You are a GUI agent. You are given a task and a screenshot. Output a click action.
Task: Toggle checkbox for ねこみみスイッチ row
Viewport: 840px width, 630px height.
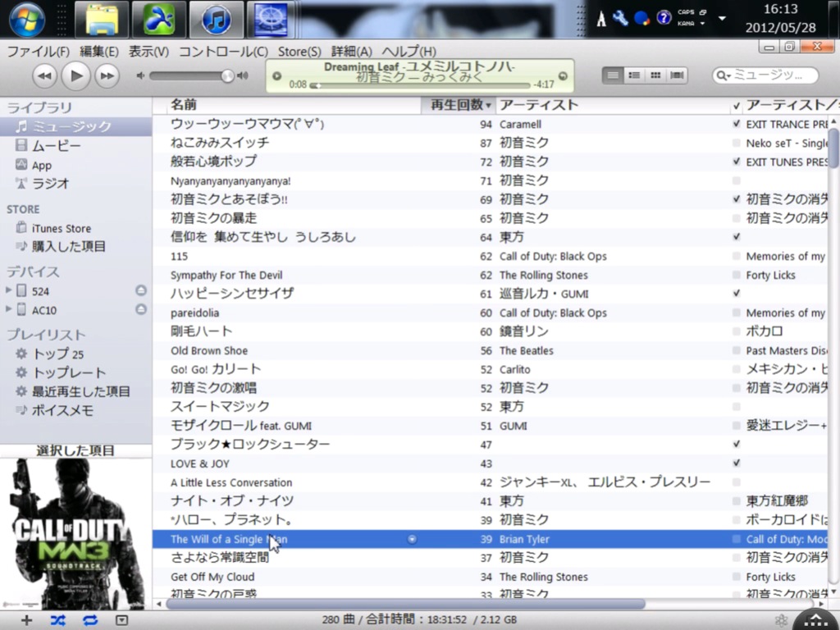[x=737, y=143]
